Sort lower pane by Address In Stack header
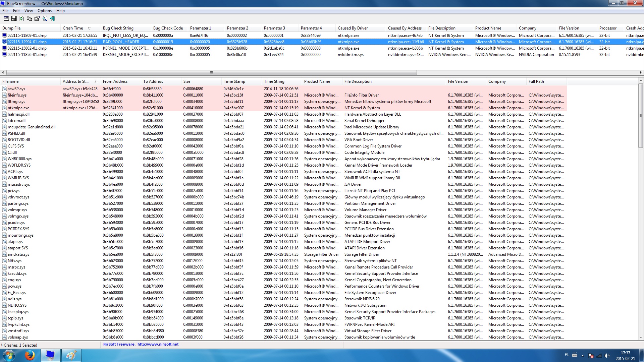The height and width of the screenshot is (362, 644). click(80, 81)
